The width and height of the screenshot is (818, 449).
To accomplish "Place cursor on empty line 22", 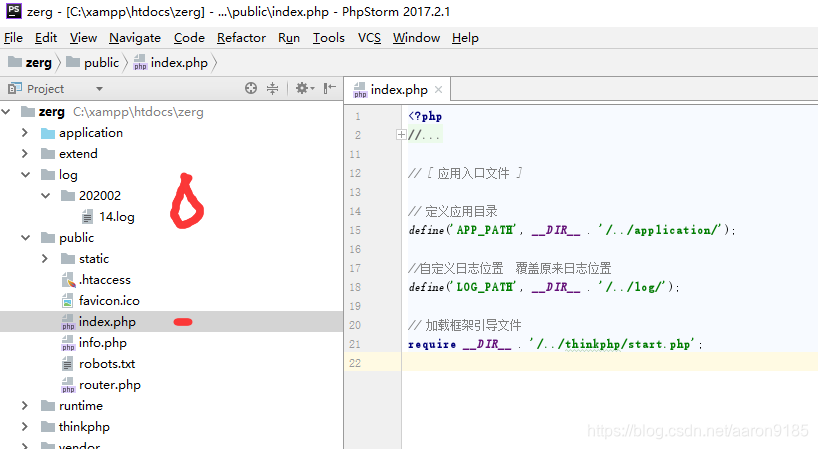I will coord(609,363).
